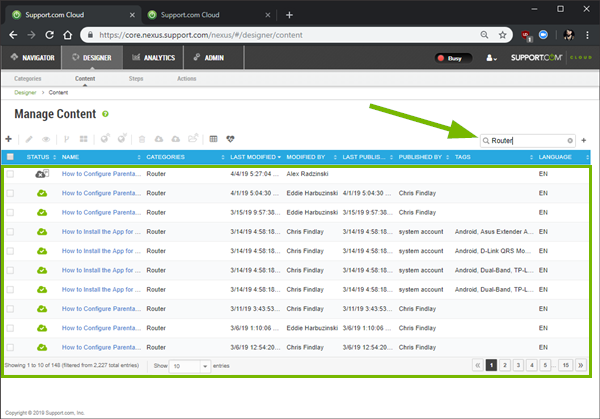This screenshot has height=419, width=600.
Task: Check the box for the 3/11/19 3:43:53 row
Action: [10, 309]
